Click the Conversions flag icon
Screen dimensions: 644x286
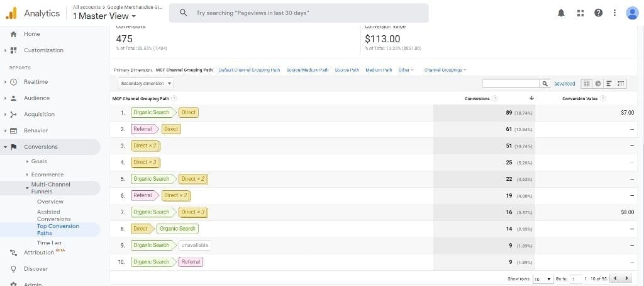point(14,147)
